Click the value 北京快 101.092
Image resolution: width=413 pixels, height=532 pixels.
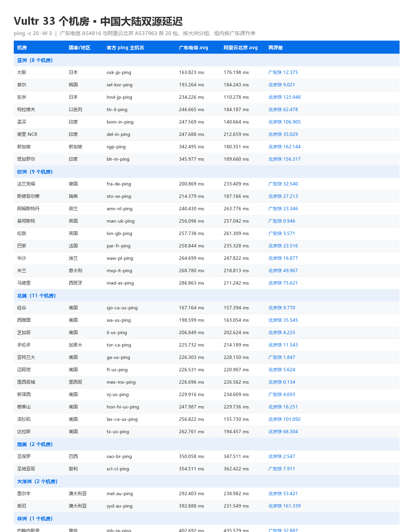pos(284,419)
